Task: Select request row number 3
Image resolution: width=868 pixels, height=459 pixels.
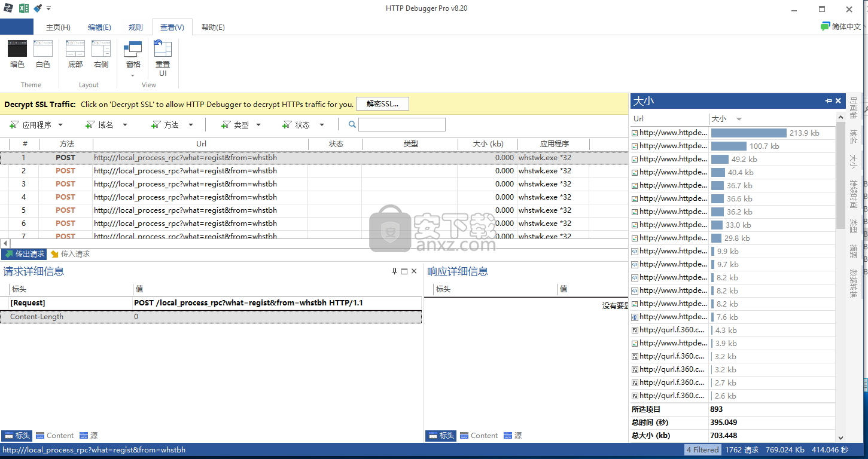Action: click(314, 184)
